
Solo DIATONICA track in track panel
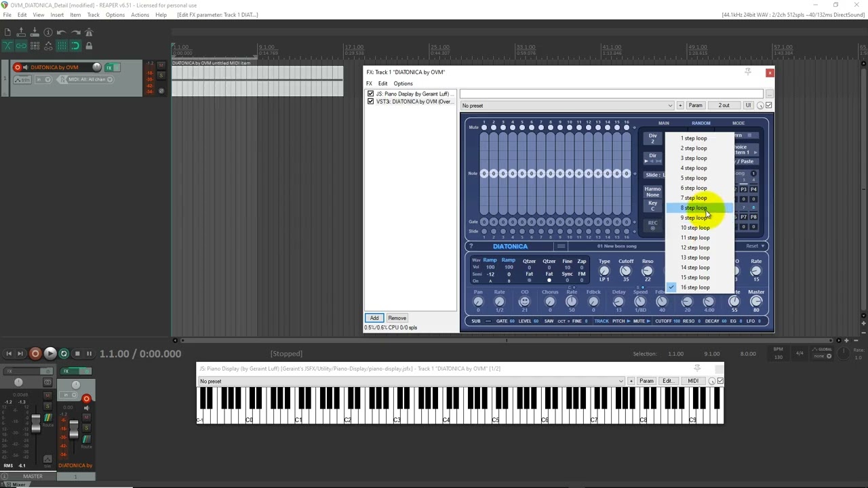coord(161,75)
